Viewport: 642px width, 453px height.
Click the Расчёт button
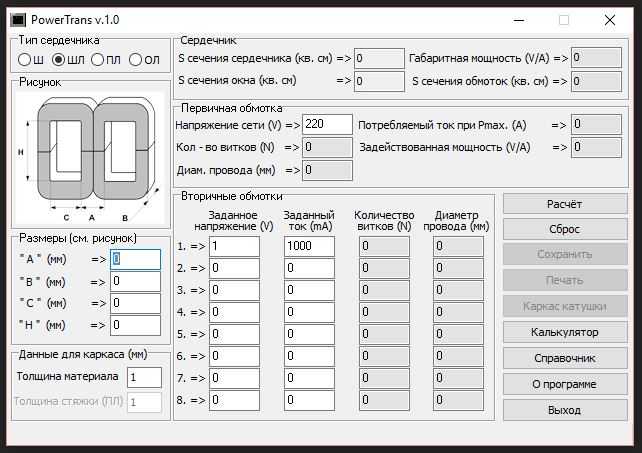coord(565,204)
